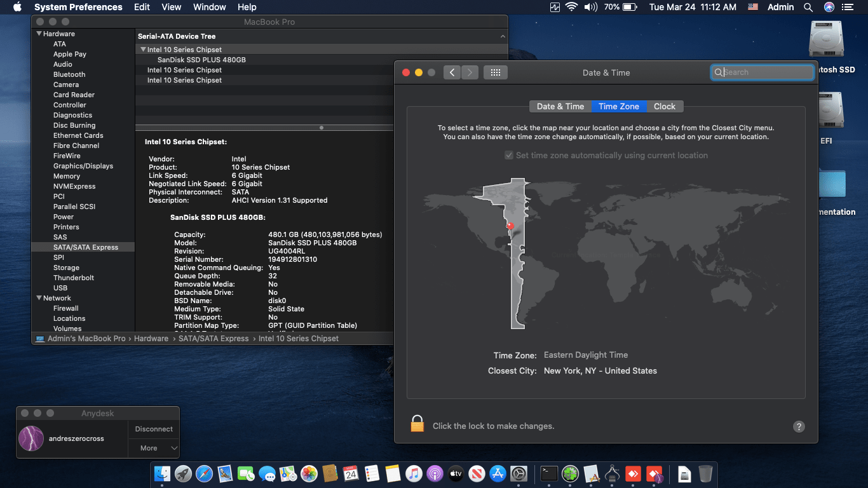
Task: Open Apple Music from the dock
Action: click(x=414, y=473)
